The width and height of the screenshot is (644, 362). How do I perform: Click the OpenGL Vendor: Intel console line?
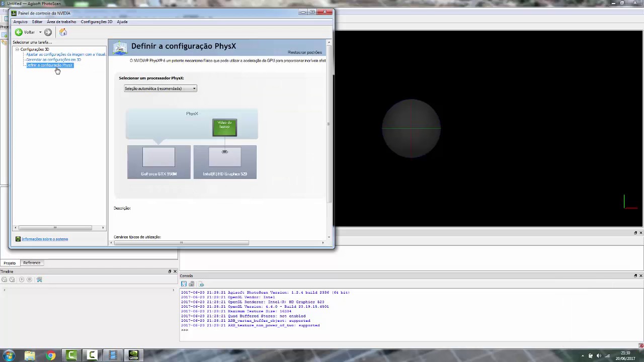(228, 297)
